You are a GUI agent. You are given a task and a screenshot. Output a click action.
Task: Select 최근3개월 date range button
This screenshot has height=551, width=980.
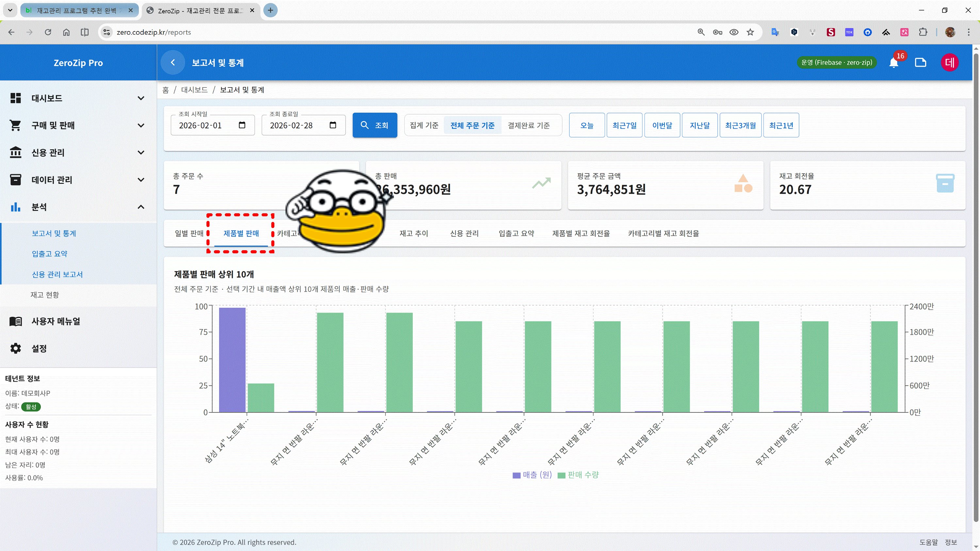[740, 125]
